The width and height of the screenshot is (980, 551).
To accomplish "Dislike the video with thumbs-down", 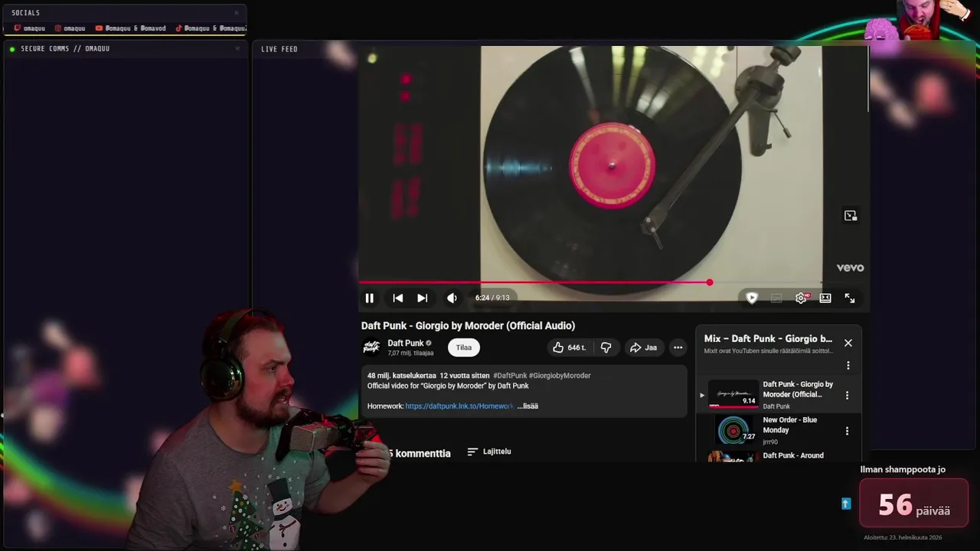I will pos(606,347).
